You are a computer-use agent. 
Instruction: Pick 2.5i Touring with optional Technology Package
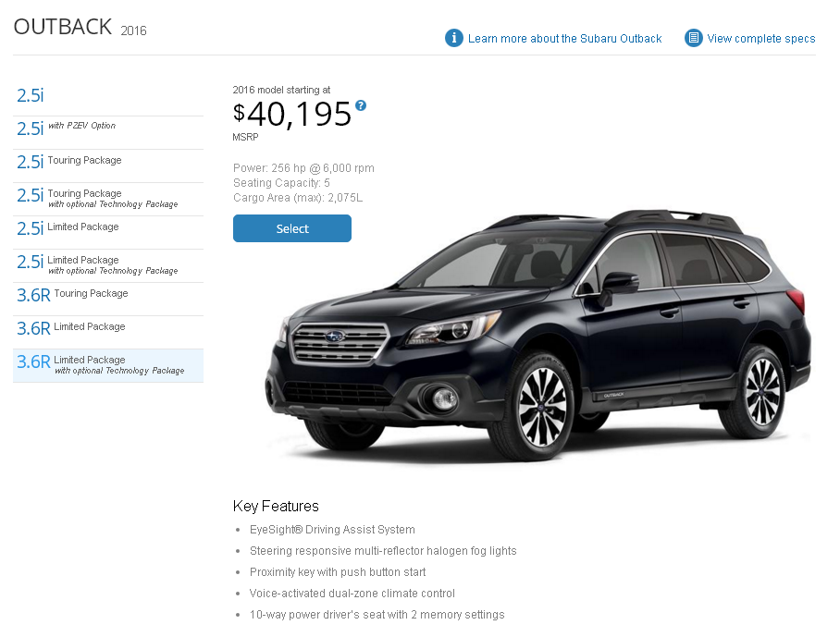click(108, 199)
